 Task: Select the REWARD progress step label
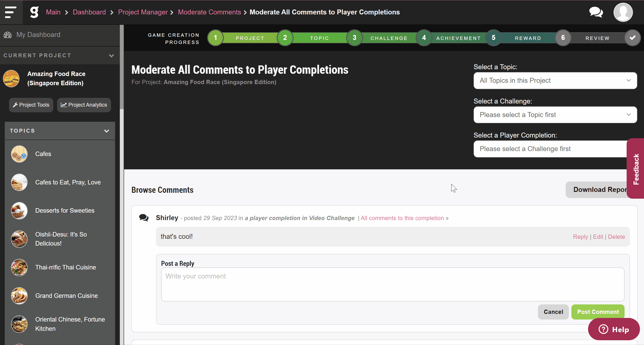pos(528,38)
